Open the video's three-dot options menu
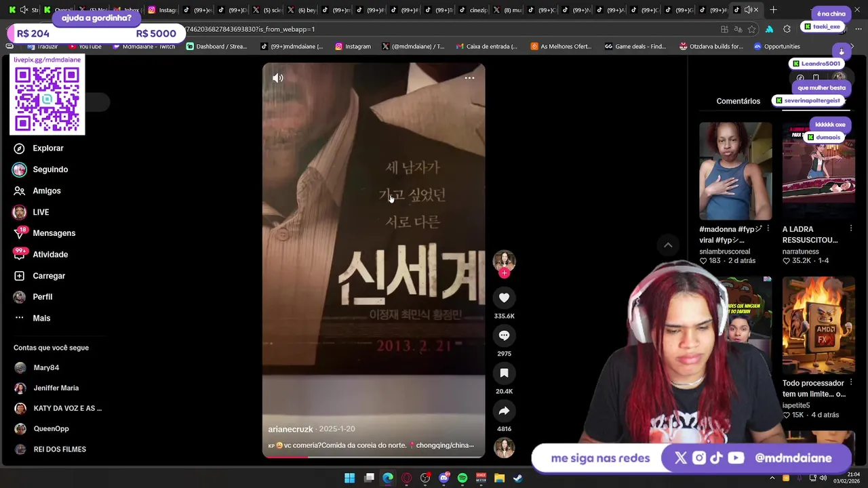Image resolution: width=868 pixels, height=488 pixels. pos(469,78)
